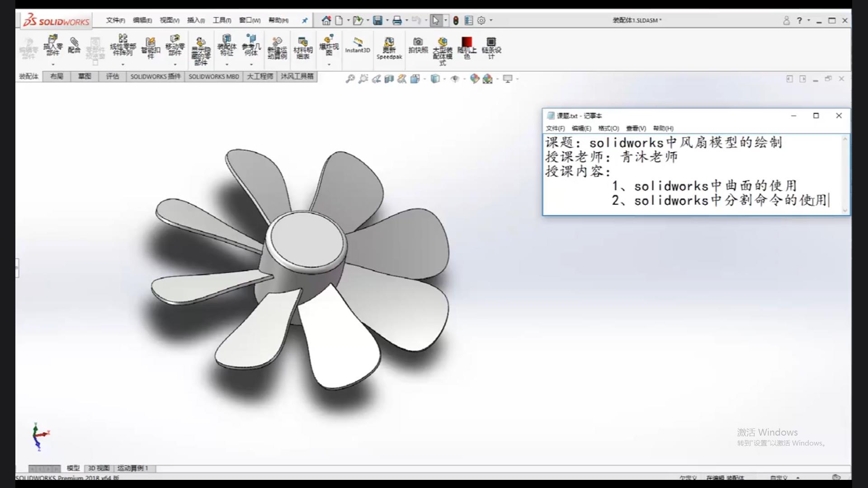Switch to the 评估 (Evaluate) tab

pos(113,76)
